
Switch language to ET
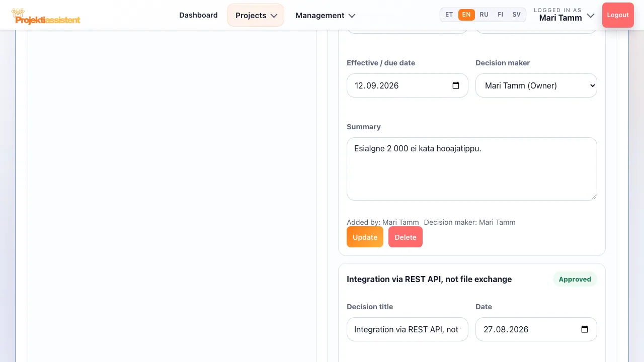coord(449,15)
